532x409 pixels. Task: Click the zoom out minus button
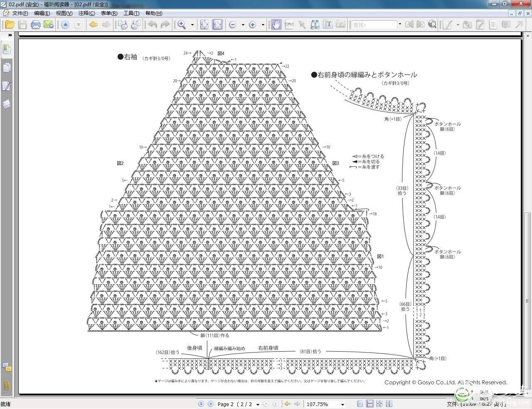tap(232, 25)
